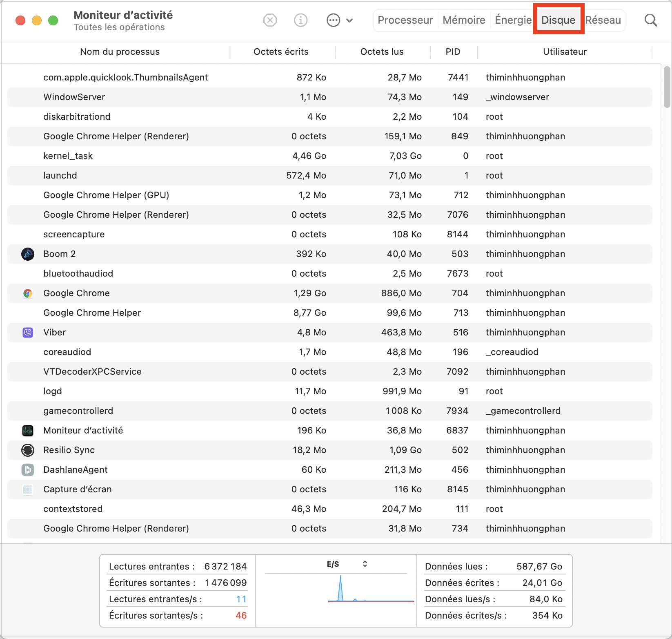Click the _windowserver user cell
The height and width of the screenshot is (639, 672).
517,97
